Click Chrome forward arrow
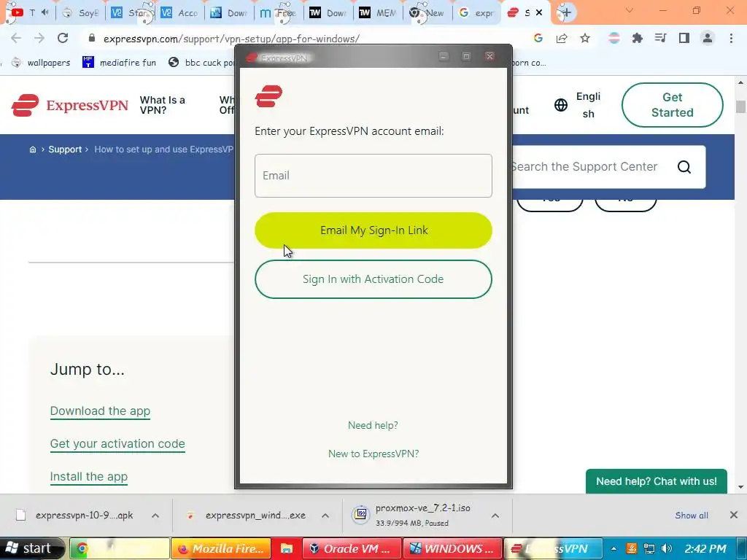The width and height of the screenshot is (747, 560). coord(39,38)
